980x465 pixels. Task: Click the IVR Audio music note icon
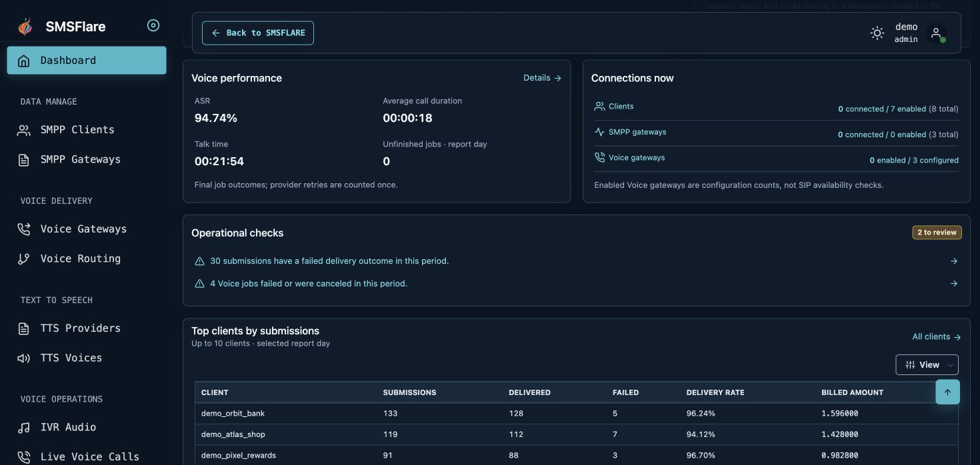(x=24, y=428)
